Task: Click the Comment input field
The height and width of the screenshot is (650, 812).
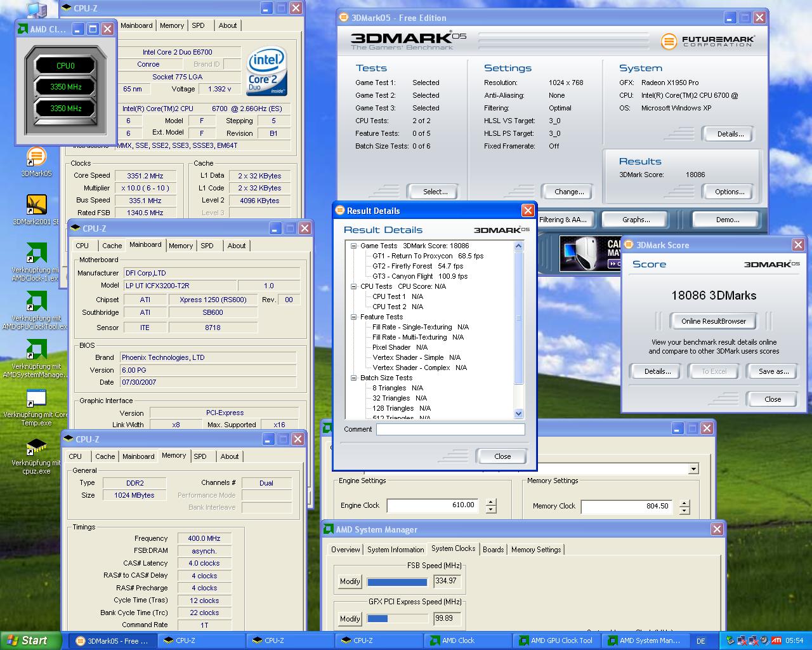Action: (450, 430)
